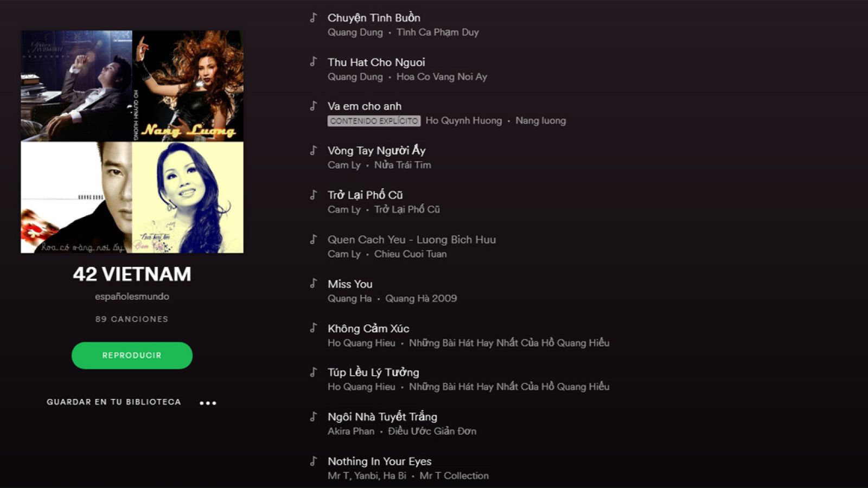The width and height of the screenshot is (868, 488).
Task: Select the Túp Lều Lý Tưởng track title
Action: pos(373,373)
